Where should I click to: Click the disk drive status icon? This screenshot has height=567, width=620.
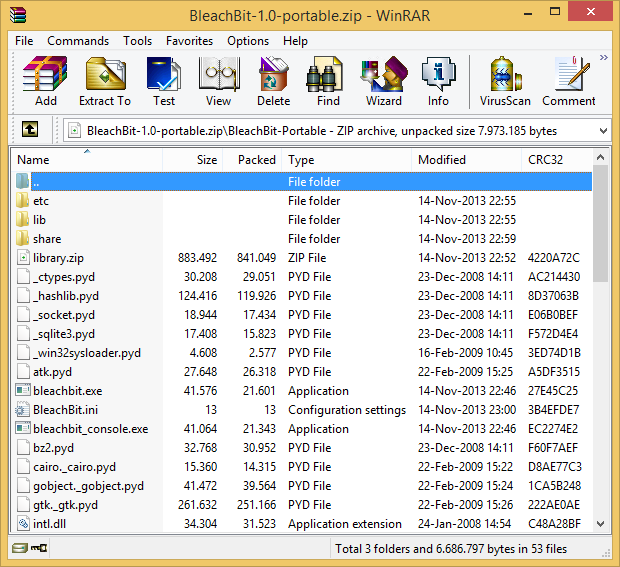tap(19, 548)
